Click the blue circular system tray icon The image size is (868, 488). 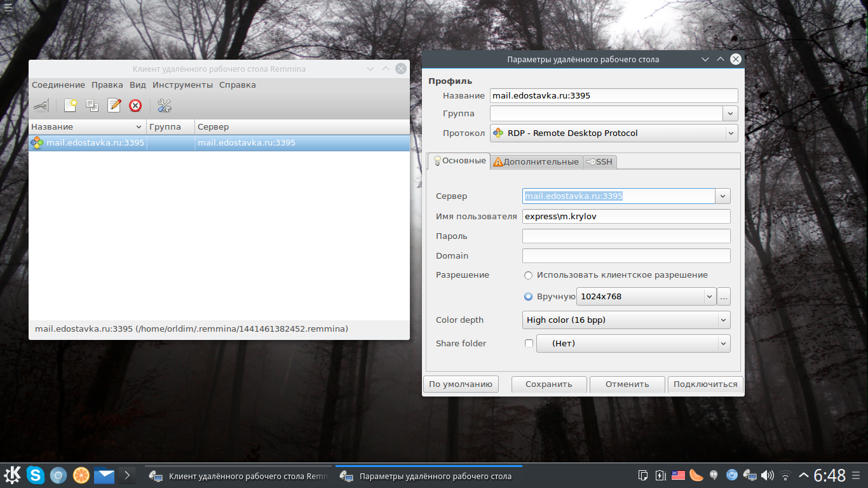(x=732, y=475)
